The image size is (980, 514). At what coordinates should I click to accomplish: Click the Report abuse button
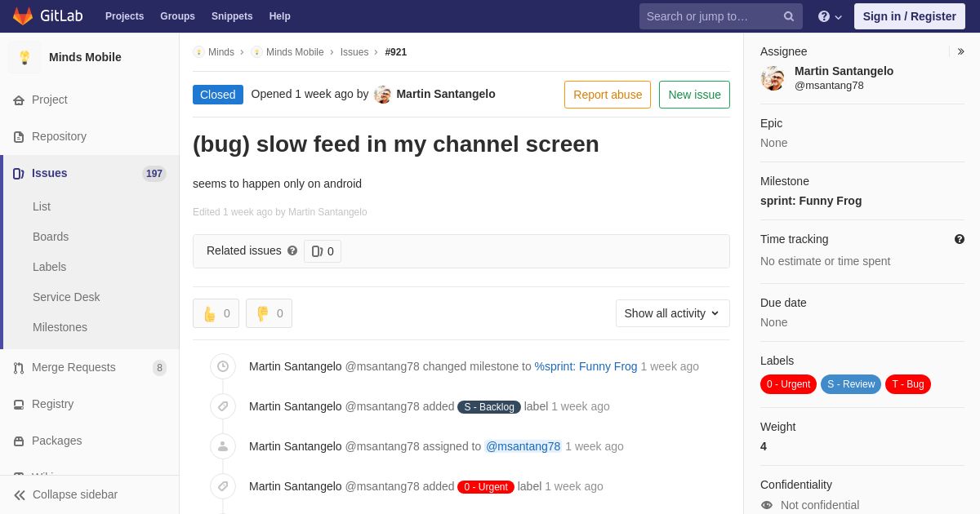[608, 95]
